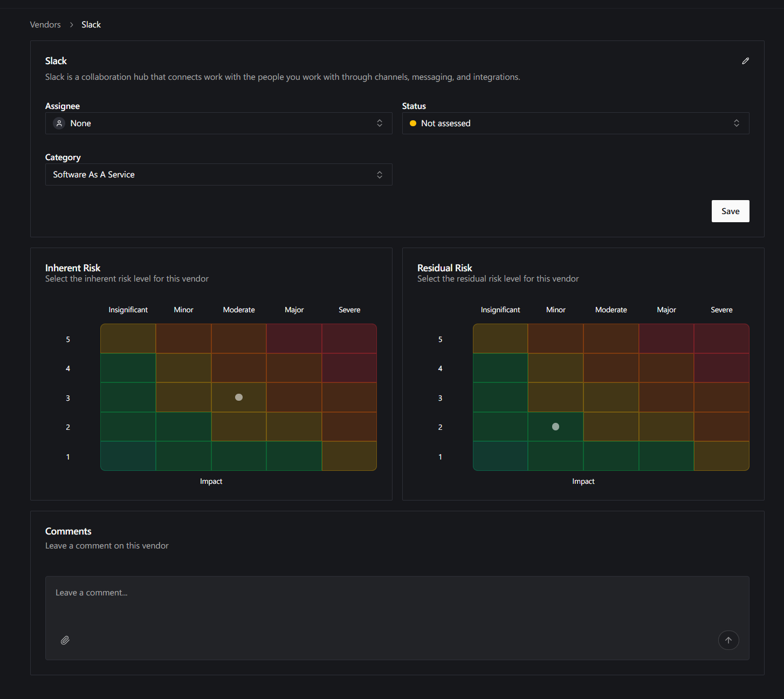Click the paperclip attachment icon
Viewport: 784px width, 699px height.
click(65, 640)
